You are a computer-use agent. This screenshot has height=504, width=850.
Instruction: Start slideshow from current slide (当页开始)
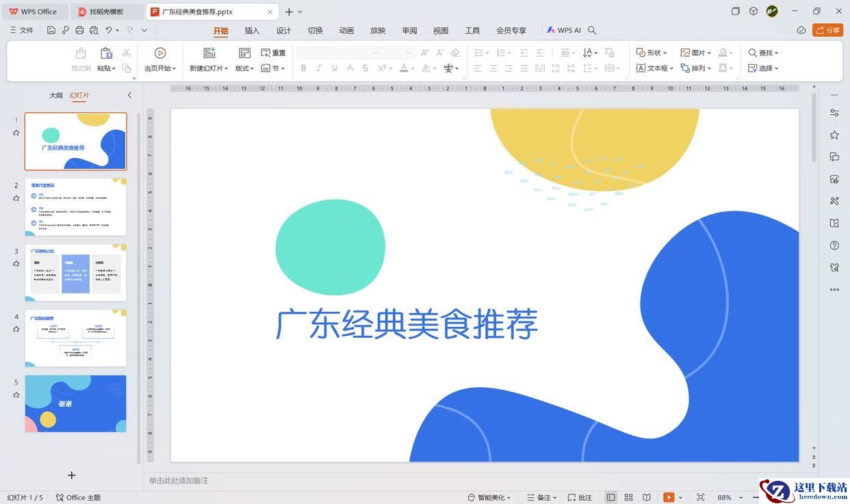(160, 59)
